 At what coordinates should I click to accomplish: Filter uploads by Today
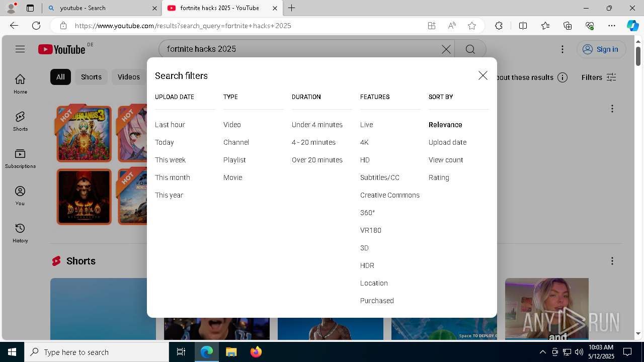(165, 142)
